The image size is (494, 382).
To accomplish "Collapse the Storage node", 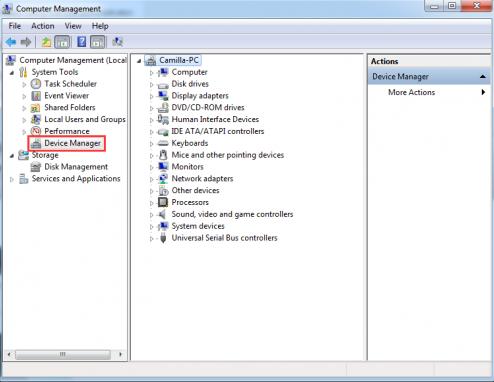I will [x=12, y=156].
